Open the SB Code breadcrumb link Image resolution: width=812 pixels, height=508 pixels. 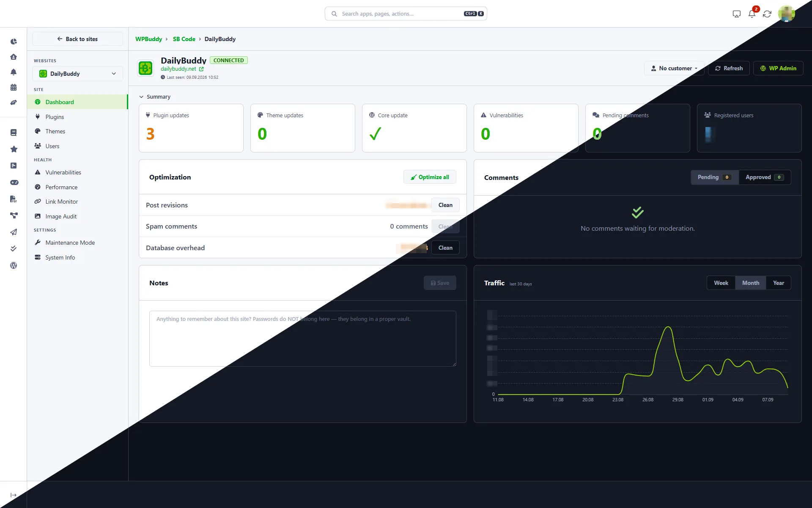(x=184, y=39)
